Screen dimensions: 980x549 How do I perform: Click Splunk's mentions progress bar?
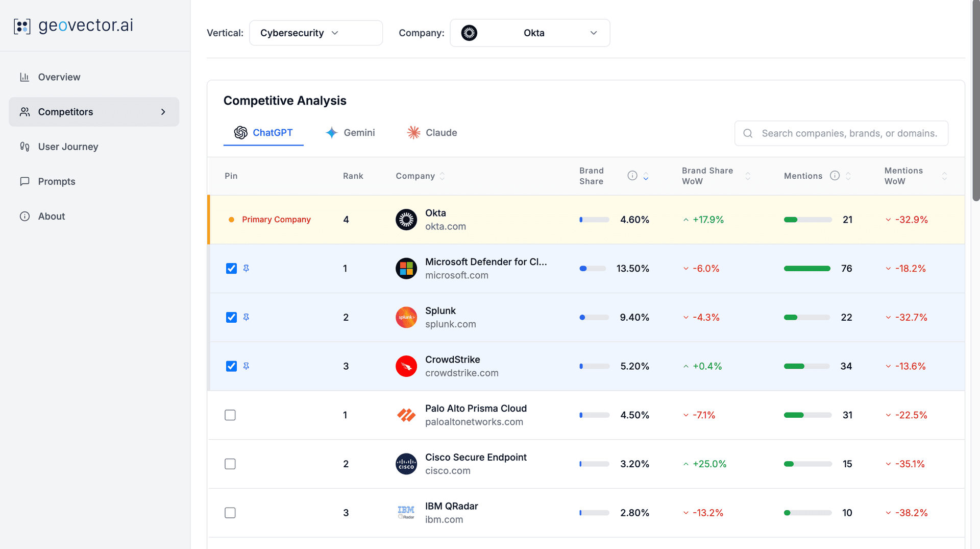point(806,317)
